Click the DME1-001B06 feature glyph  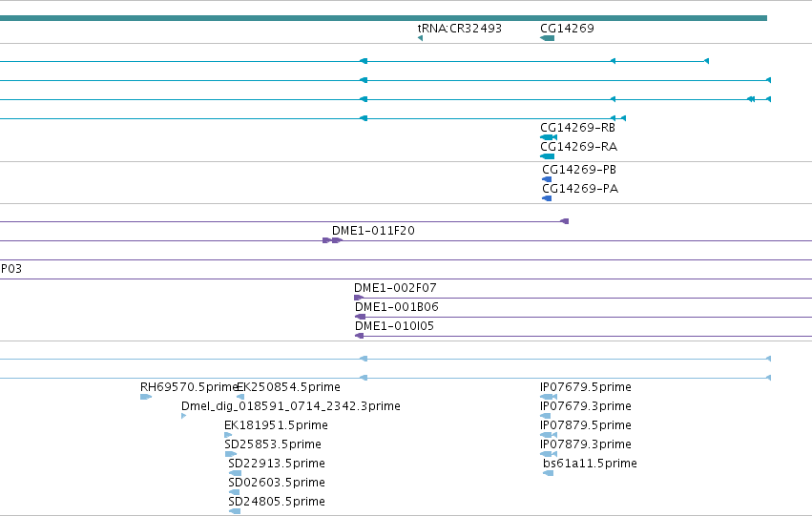pos(360,317)
